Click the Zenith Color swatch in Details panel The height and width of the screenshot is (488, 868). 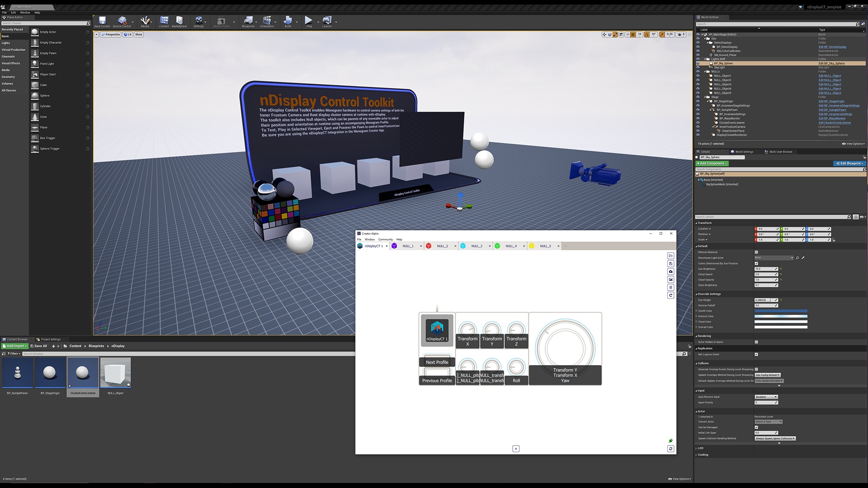[780, 311]
